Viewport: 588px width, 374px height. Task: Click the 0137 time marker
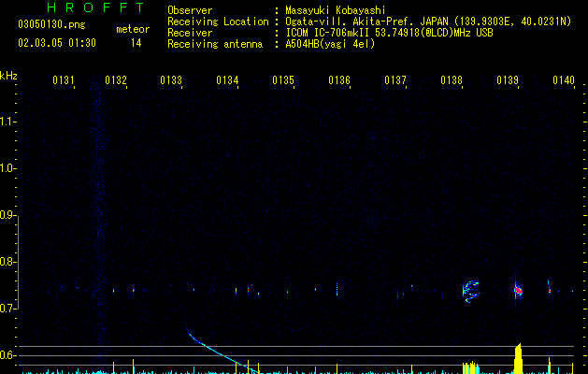click(395, 80)
